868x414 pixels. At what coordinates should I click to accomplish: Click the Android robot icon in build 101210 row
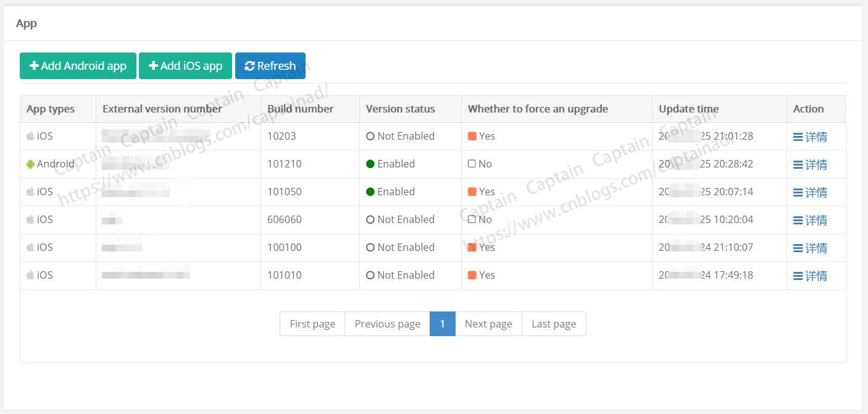(30, 164)
